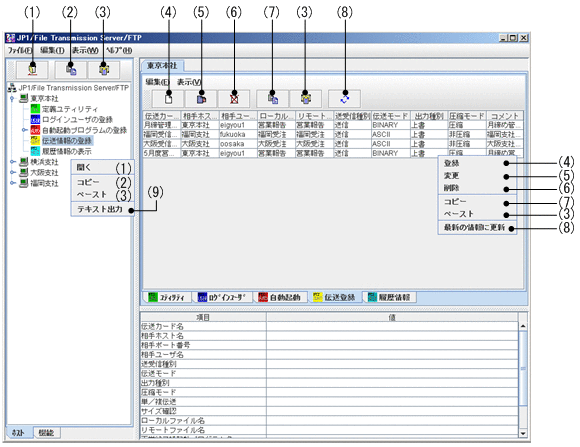Open 表示(V) menu inside 東京本社 panel
580x447 pixels.
pyautogui.click(x=189, y=82)
